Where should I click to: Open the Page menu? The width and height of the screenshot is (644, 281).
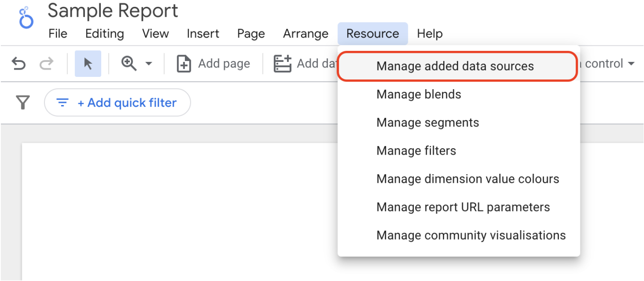pyautogui.click(x=251, y=34)
